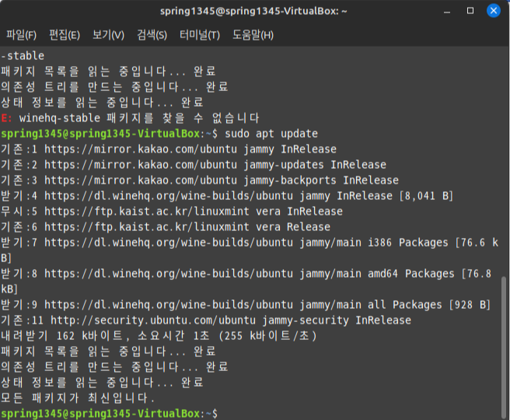This screenshot has width=510, height=420.
Task: Click the winehq jammy/main i386 Packages line
Action: 250,250
